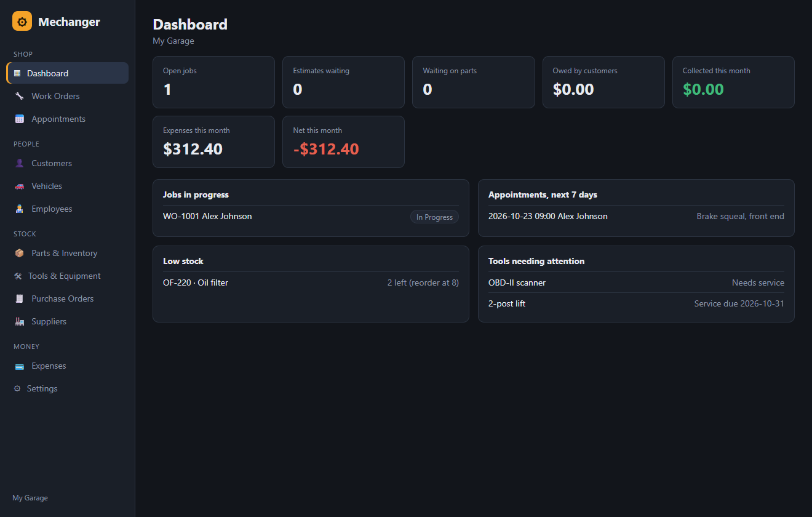Click the -$312.40 net value
Viewport: 812px width, 517px height.
coord(326,149)
